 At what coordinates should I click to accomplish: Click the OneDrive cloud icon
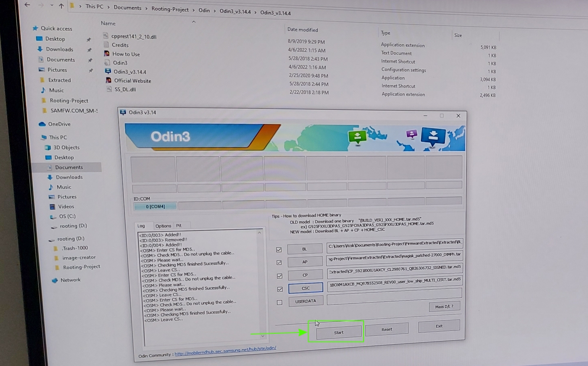(x=42, y=124)
